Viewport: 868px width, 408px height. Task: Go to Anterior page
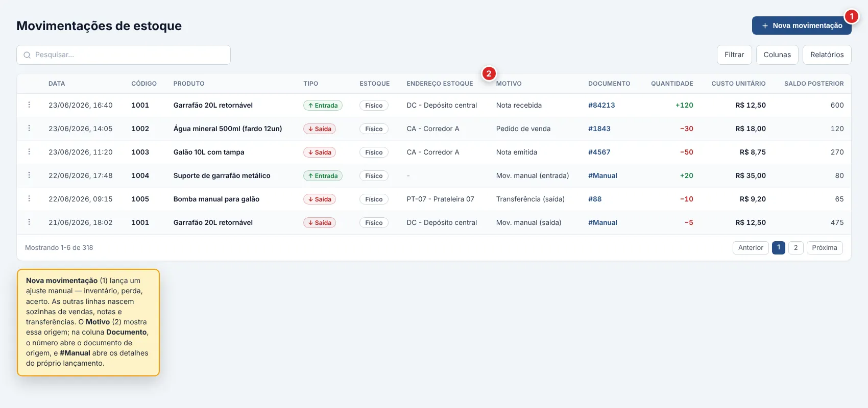tap(751, 247)
